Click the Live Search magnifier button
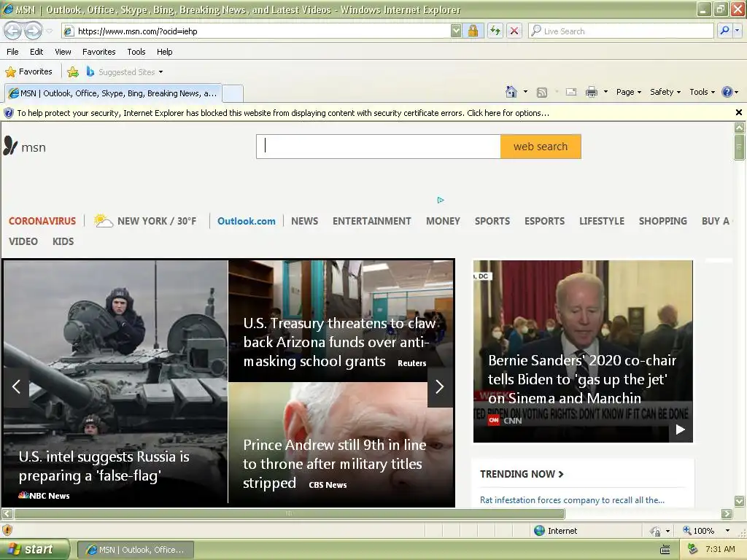 [x=724, y=31]
